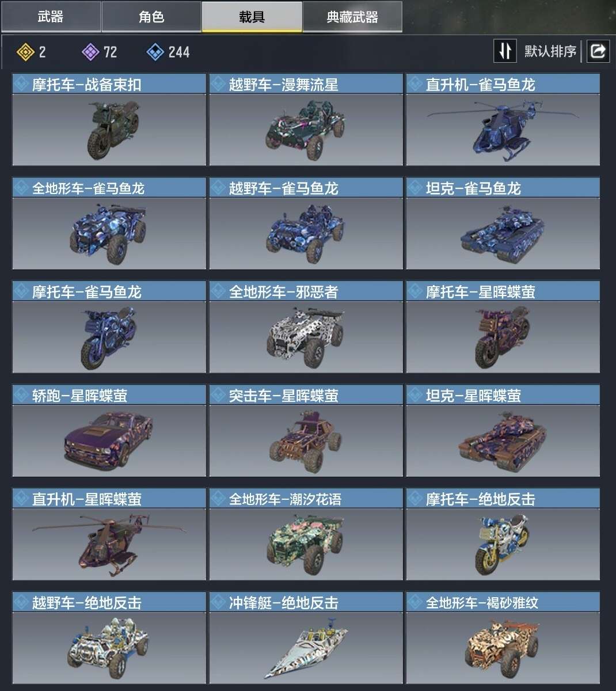This screenshot has width=616, height=691.
Task: Click the blue currency diamond icon
Action: [x=155, y=52]
